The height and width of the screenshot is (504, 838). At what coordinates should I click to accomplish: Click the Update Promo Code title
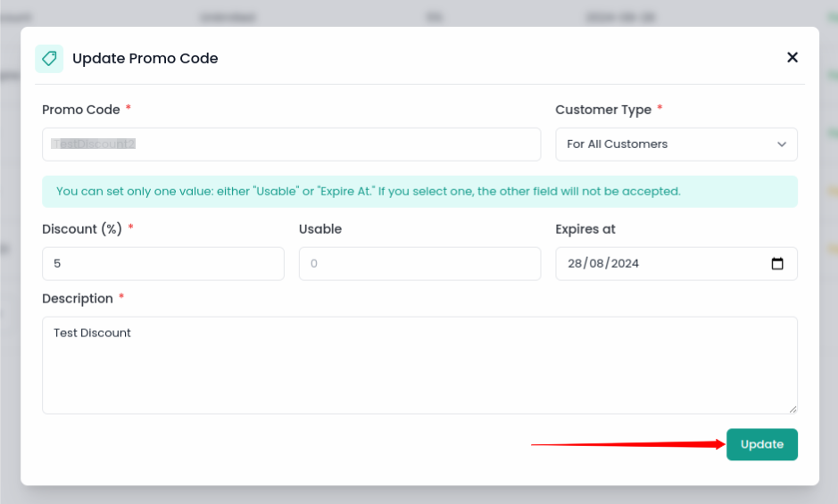pos(145,59)
